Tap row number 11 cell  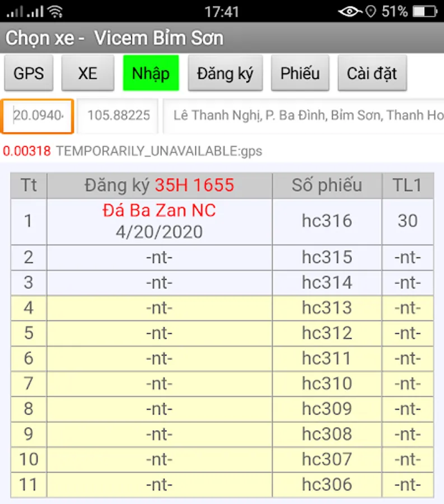pos(29,485)
